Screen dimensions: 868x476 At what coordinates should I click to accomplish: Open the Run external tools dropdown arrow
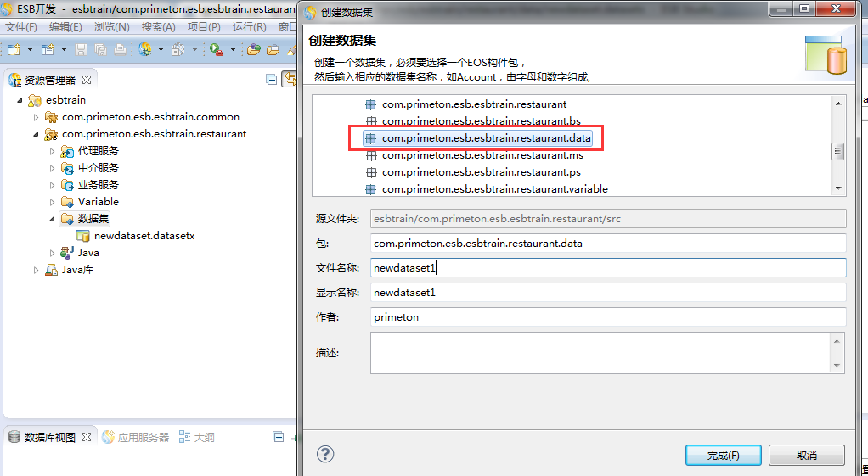tap(233, 50)
